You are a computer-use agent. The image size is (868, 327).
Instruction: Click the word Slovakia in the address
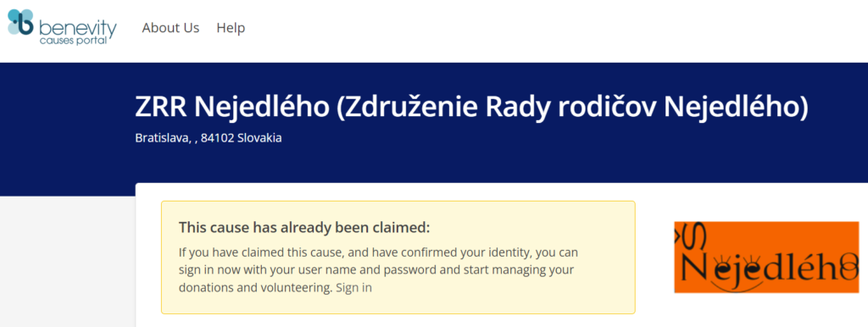259,138
